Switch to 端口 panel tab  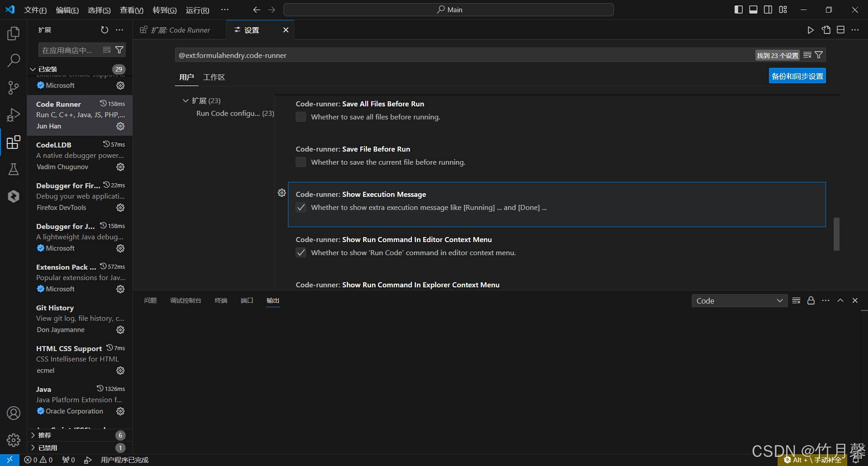pyautogui.click(x=247, y=301)
